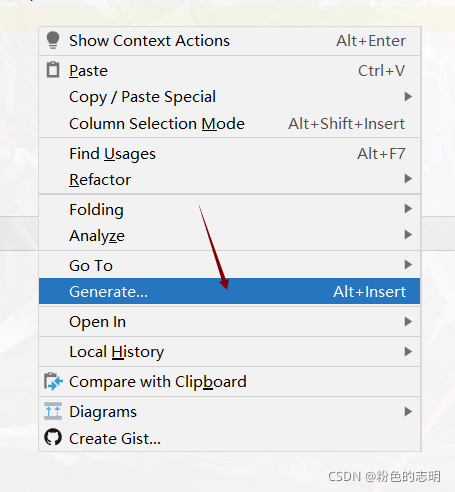Expand the Local History submenu arrow
Image resolution: width=455 pixels, height=492 pixels.
point(408,351)
